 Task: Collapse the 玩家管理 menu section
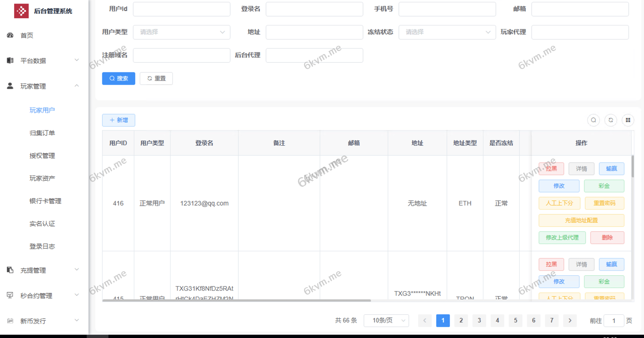click(x=77, y=86)
